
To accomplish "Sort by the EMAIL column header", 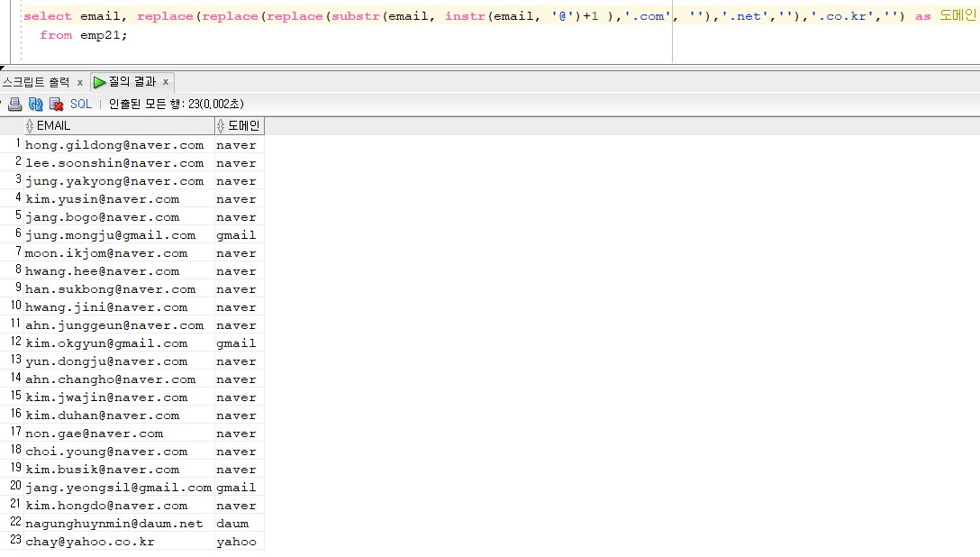I will coord(119,125).
